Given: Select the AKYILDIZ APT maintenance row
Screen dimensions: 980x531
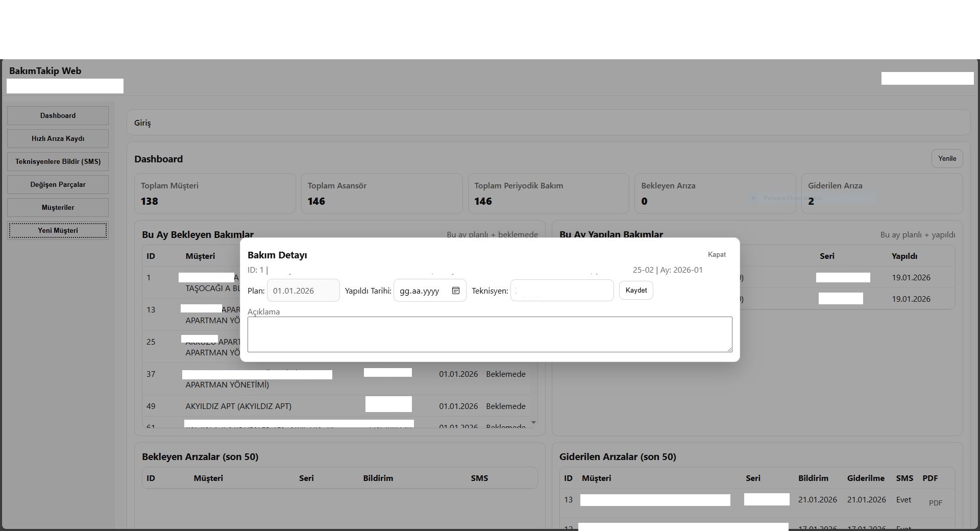Looking at the screenshot, I should click(238, 406).
